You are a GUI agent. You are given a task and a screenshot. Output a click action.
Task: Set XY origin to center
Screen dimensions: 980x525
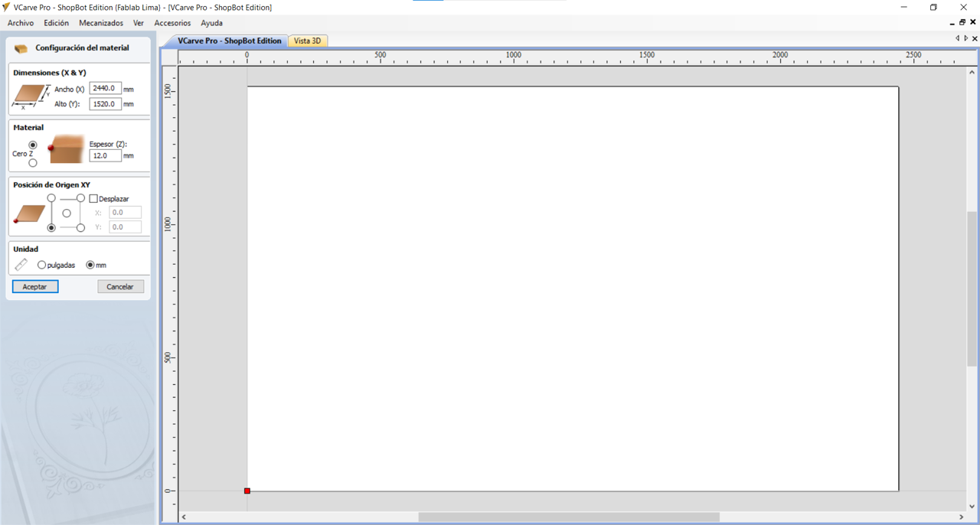pyautogui.click(x=67, y=214)
